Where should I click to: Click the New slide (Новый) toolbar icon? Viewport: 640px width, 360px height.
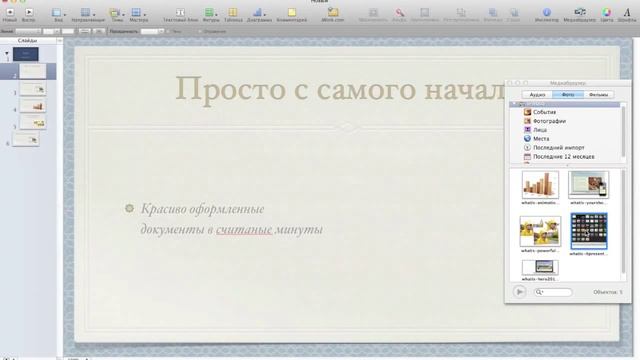pyautogui.click(x=10, y=13)
